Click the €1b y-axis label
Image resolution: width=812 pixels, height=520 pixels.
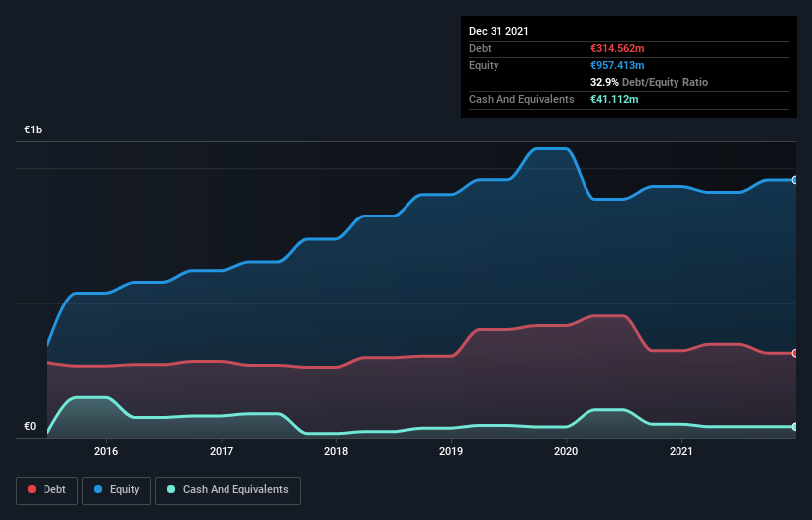(33, 130)
